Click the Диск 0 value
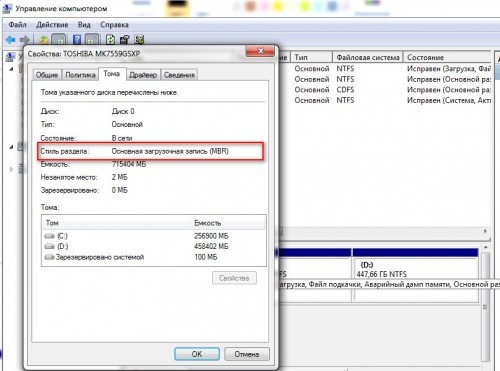The width and height of the screenshot is (500, 371). pos(123,111)
